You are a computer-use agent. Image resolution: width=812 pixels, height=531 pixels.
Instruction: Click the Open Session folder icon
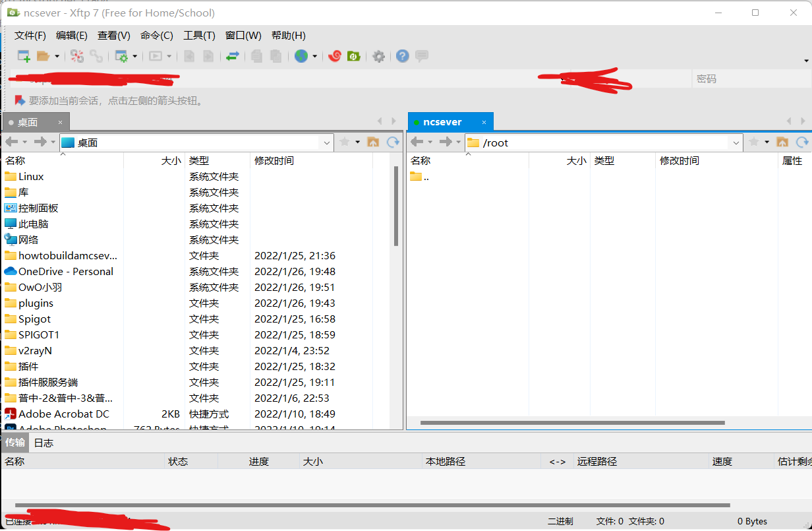point(43,56)
